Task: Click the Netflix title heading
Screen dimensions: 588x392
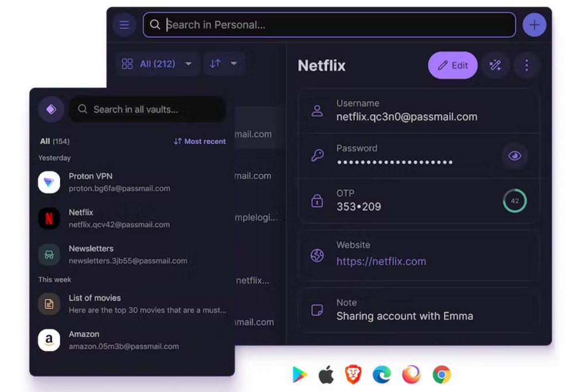Action: pyautogui.click(x=322, y=65)
